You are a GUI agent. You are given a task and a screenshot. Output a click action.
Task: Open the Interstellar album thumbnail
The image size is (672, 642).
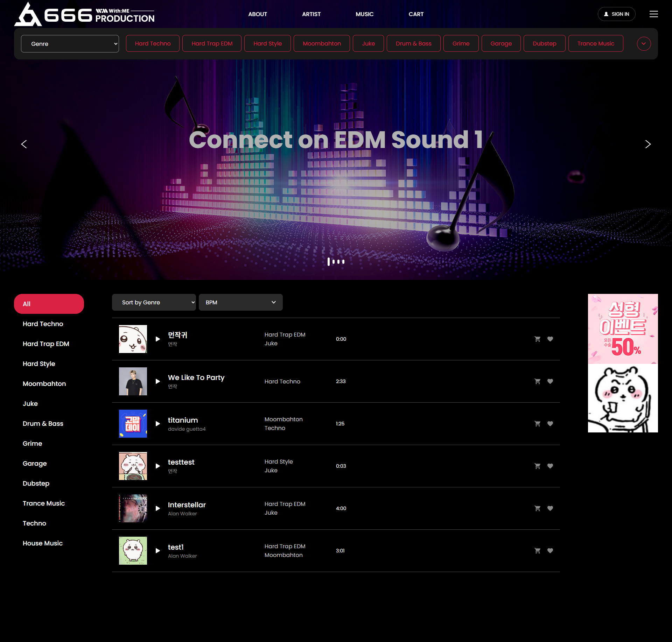click(133, 508)
